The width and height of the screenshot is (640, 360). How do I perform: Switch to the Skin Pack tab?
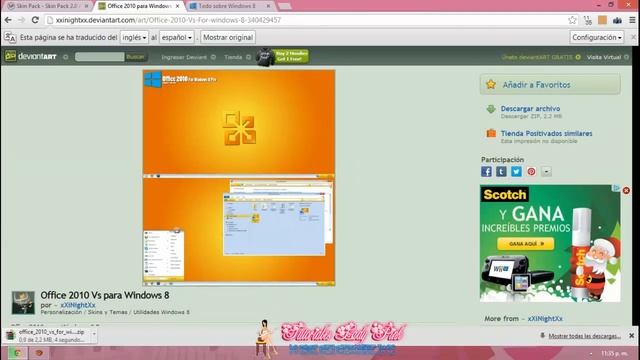(x=48, y=6)
